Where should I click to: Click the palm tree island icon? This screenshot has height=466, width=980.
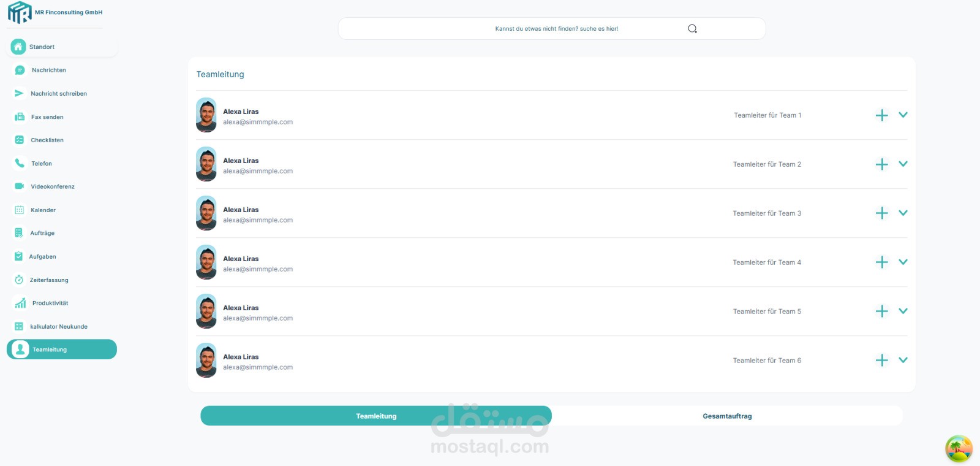pos(959,449)
